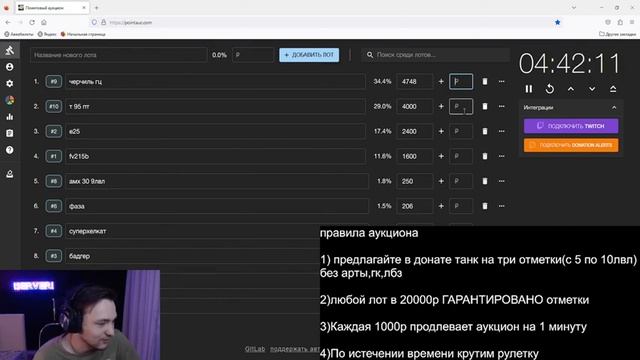Go back in the browser
The image size is (640, 360).
pyautogui.click(x=8, y=22)
